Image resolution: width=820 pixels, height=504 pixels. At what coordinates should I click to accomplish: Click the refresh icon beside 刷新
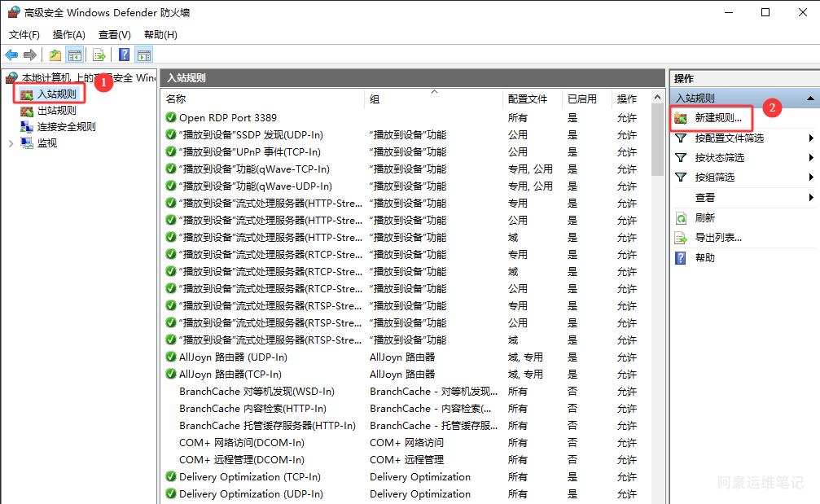(681, 218)
